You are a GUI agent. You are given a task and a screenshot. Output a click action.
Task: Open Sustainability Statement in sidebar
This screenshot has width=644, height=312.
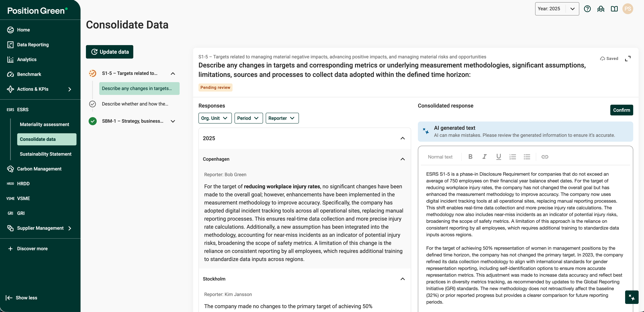(45, 154)
